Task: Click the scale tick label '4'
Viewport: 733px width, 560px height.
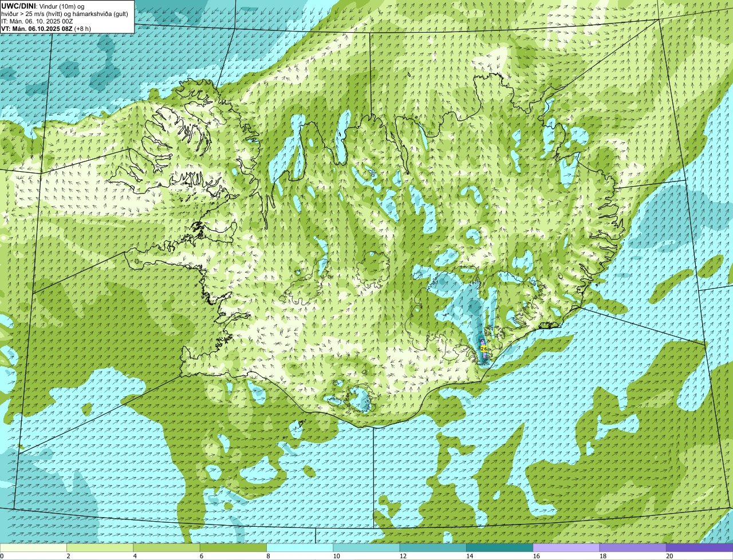Action: click(135, 556)
